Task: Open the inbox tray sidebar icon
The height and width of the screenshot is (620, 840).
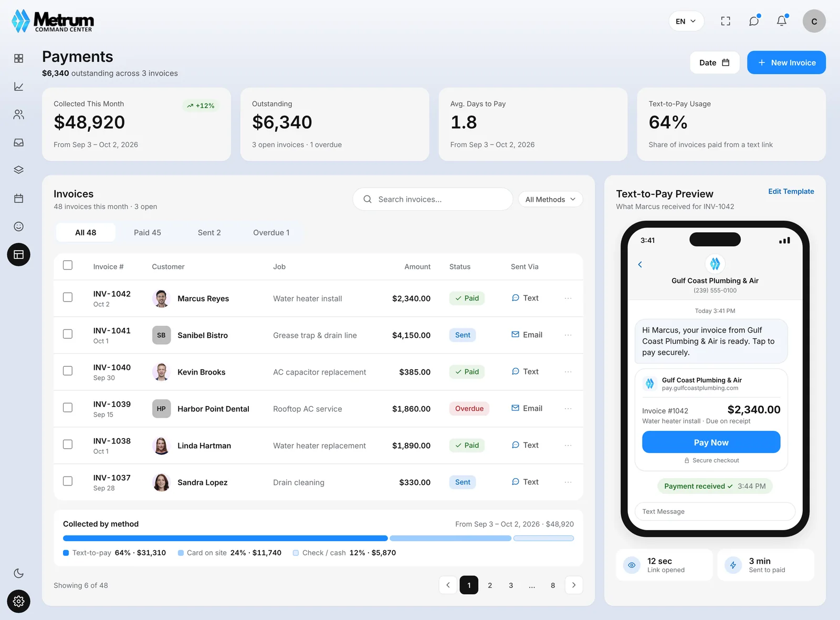Action: (x=18, y=142)
